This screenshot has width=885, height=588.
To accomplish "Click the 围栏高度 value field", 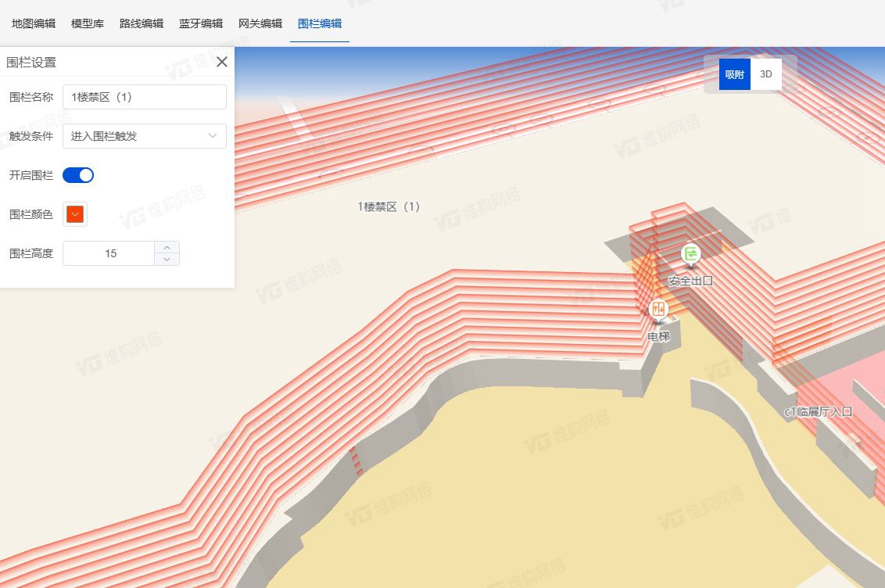I will [109, 253].
